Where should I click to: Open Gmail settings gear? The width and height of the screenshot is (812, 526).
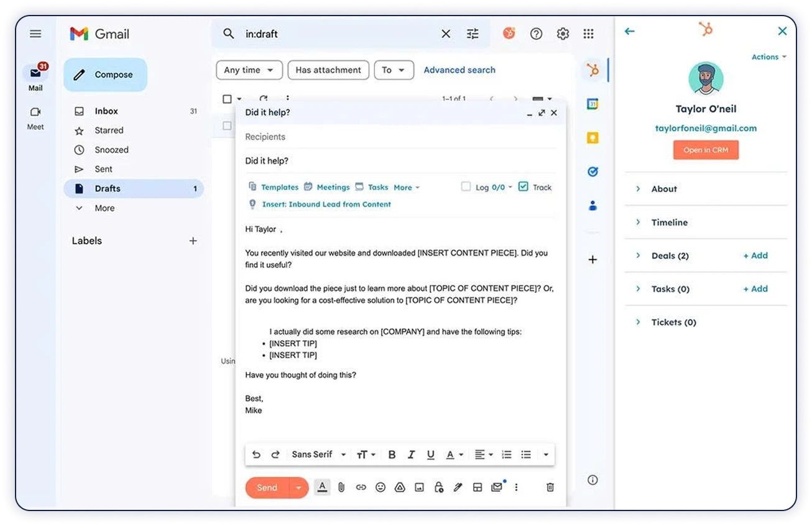tap(563, 34)
